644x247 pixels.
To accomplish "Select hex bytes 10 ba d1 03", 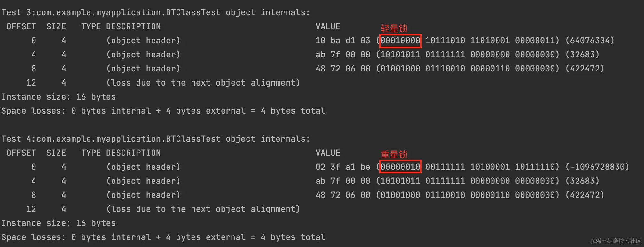I will (x=342, y=41).
